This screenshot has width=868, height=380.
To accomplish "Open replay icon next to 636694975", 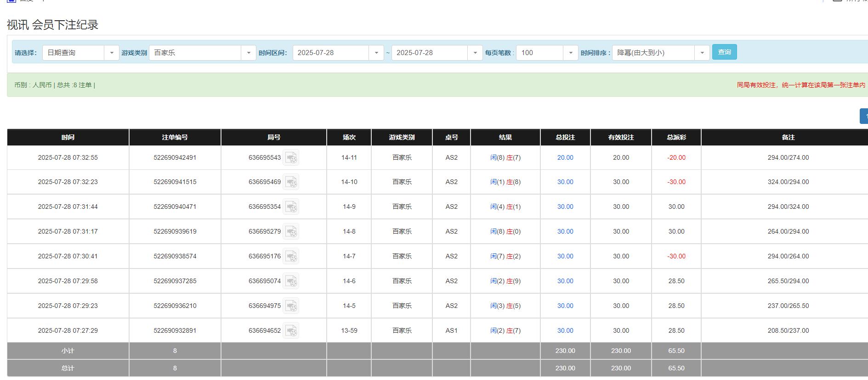I will pos(291,306).
